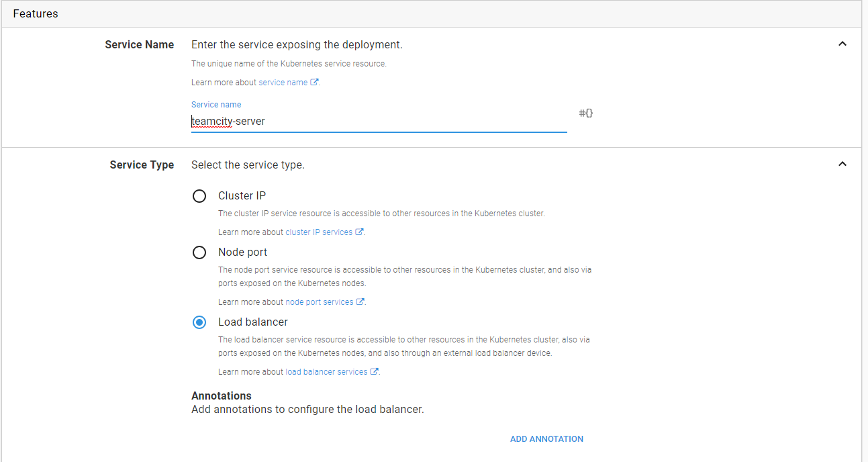
Task: Open the 'node port services' link
Action: point(320,302)
